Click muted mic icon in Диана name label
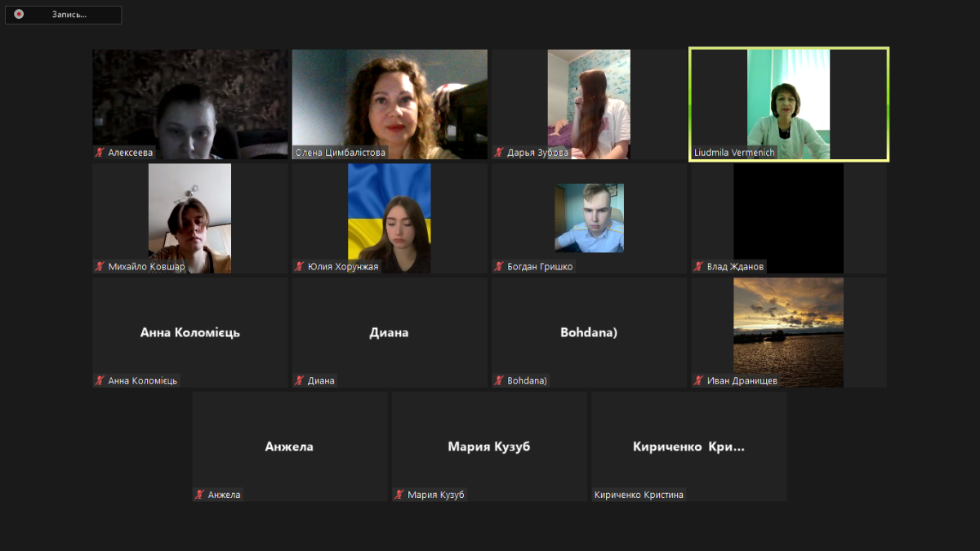This screenshot has height=551, width=980. click(x=300, y=380)
